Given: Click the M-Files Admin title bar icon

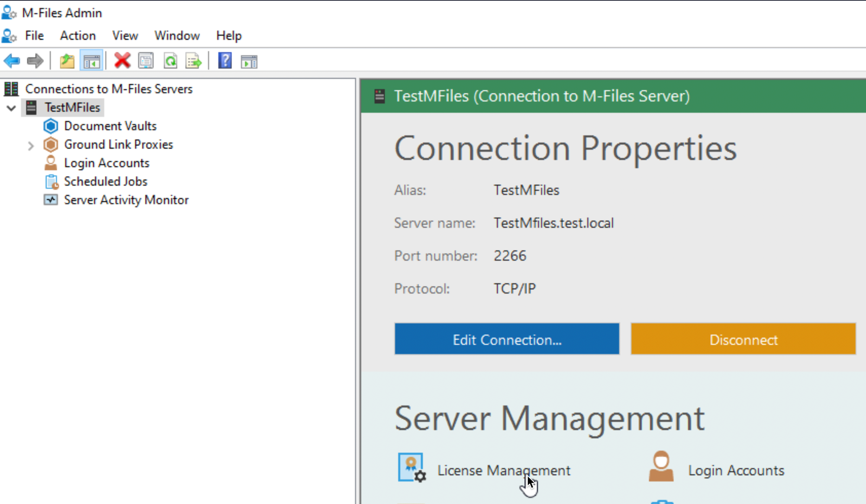Looking at the screenshot, I should pyautogui.click(x=9, y=12).
